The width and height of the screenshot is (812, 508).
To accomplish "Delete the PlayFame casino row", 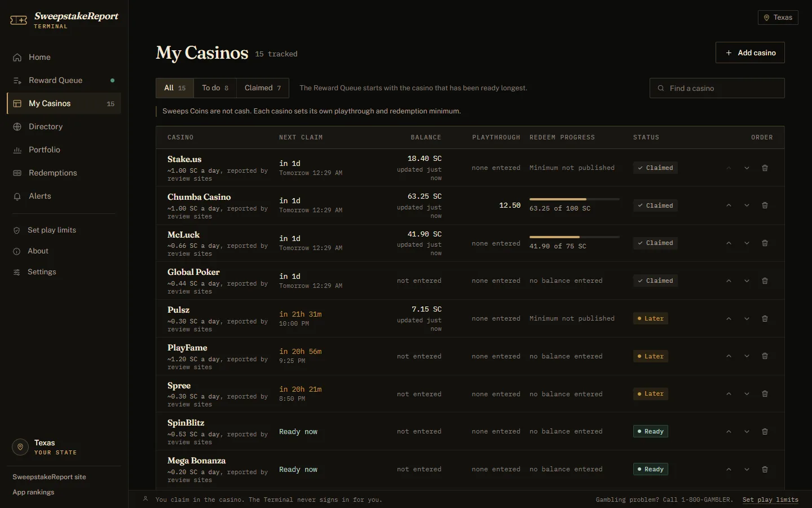I will click(765, 356).
